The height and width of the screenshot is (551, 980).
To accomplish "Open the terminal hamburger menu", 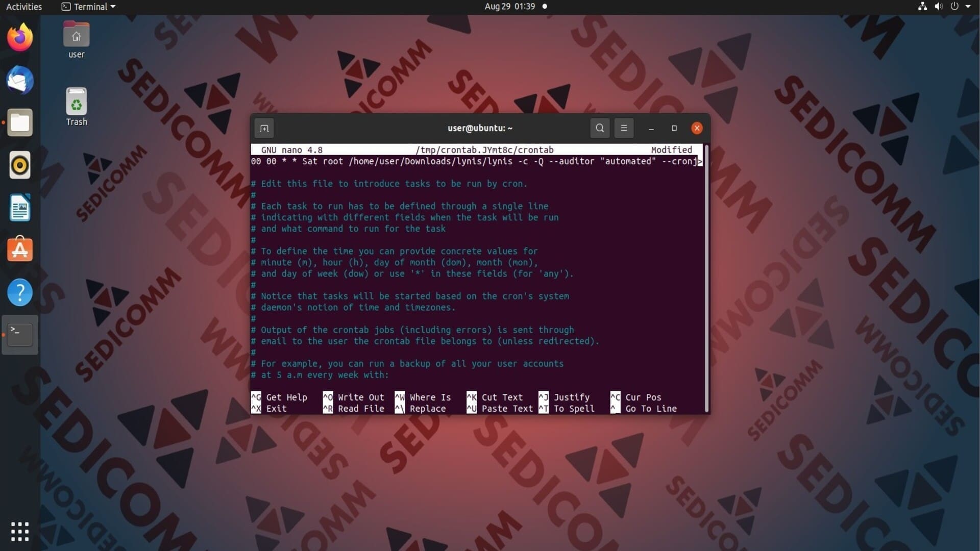I will pos(624,128).
